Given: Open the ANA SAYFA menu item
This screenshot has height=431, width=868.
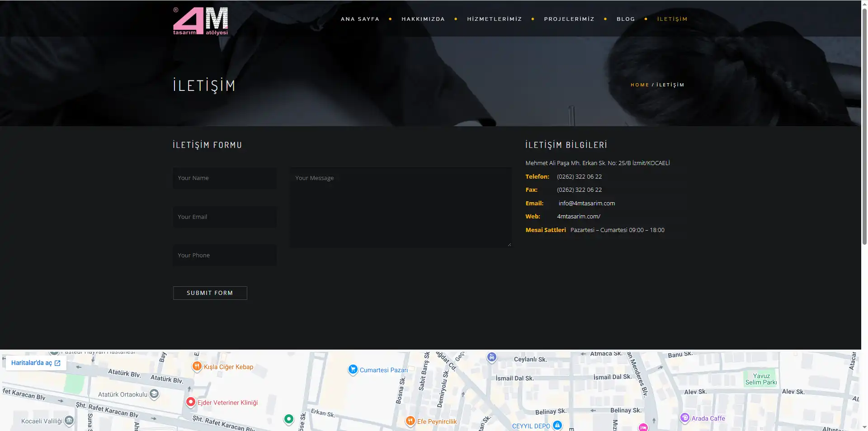Looking at the screenshot, I should [360, 19].
